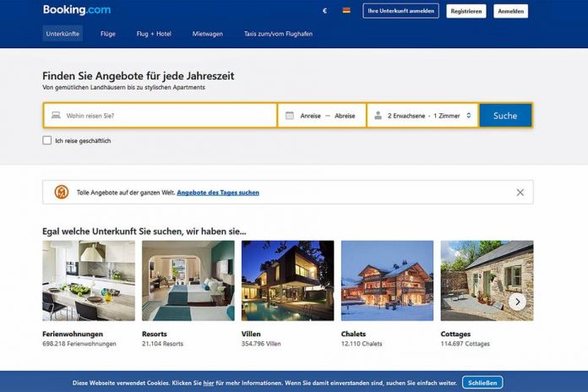Click the calendar icon beside Anreise
This screenshot has width=588, height=392.
(290, 116)
